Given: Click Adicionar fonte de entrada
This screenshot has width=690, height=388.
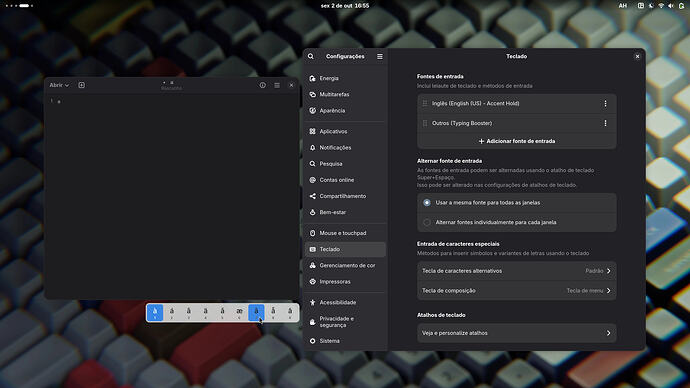Looking at the screenshot, I should pos(517,141).
